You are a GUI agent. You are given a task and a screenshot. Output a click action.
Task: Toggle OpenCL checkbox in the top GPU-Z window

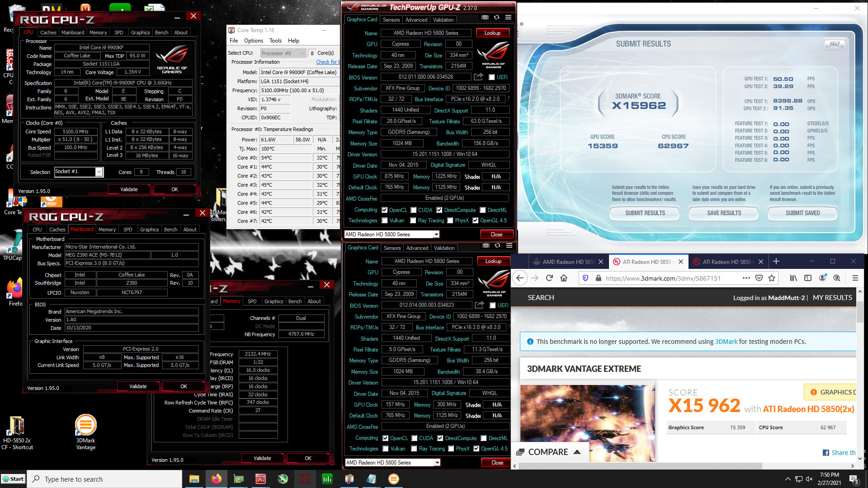coord(384,210)
